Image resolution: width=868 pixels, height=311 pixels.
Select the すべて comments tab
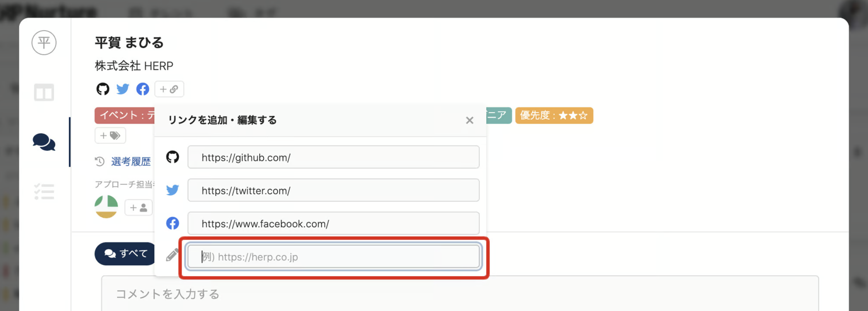click(x=126, y=254)
